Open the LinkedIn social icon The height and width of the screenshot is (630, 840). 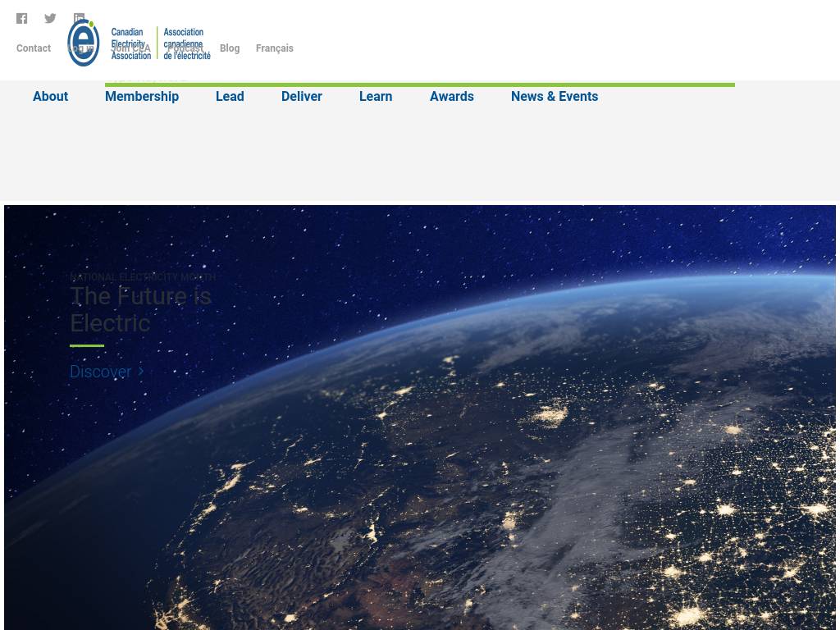[79, 17]
